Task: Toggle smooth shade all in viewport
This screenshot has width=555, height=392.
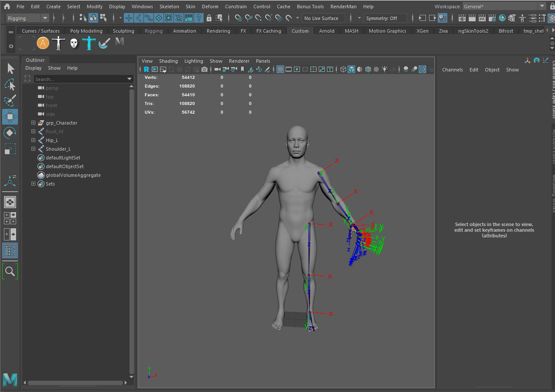Action: [351, 69]
